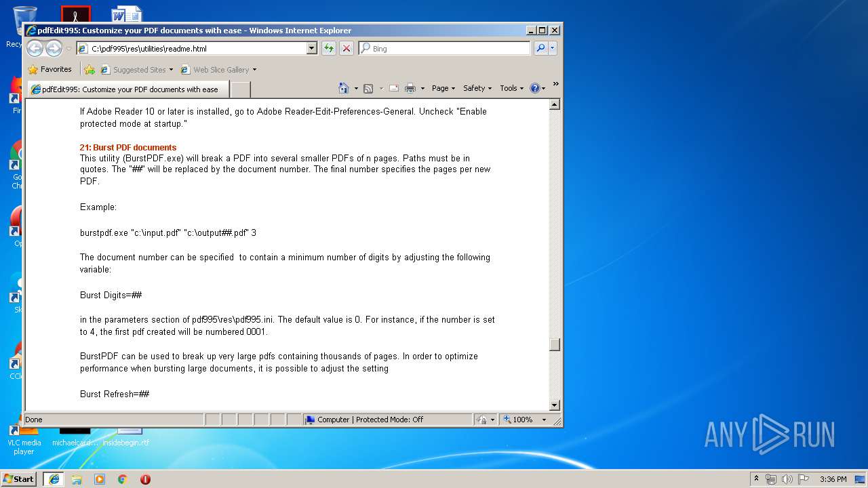Image resolution: width=868 pixels, height=488 pixels.
Task: Click the '21: Burst PDF documents' heading
Action: click(x=128, y=147)
